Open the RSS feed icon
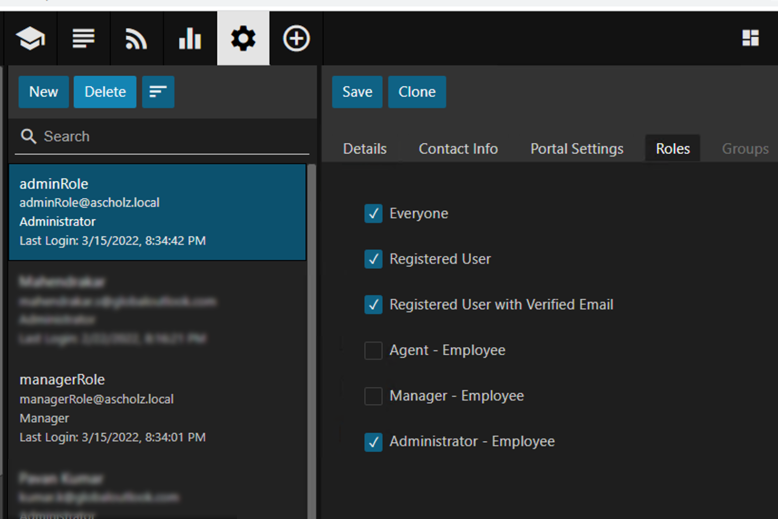 (136, 39)
